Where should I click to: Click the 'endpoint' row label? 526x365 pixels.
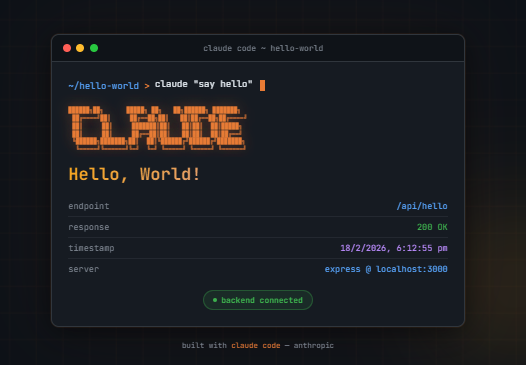tap(89, 206)
